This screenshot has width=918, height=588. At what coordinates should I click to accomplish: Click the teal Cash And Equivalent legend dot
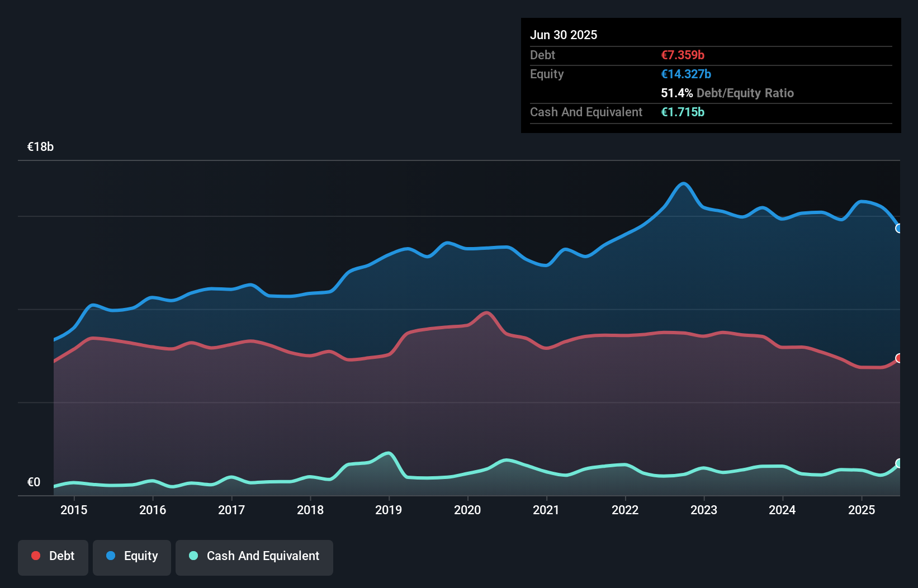tap(192, 556)
